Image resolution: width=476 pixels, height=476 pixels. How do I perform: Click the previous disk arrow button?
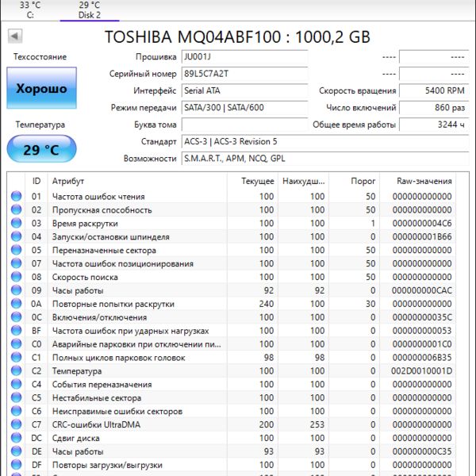pos(15,36)
